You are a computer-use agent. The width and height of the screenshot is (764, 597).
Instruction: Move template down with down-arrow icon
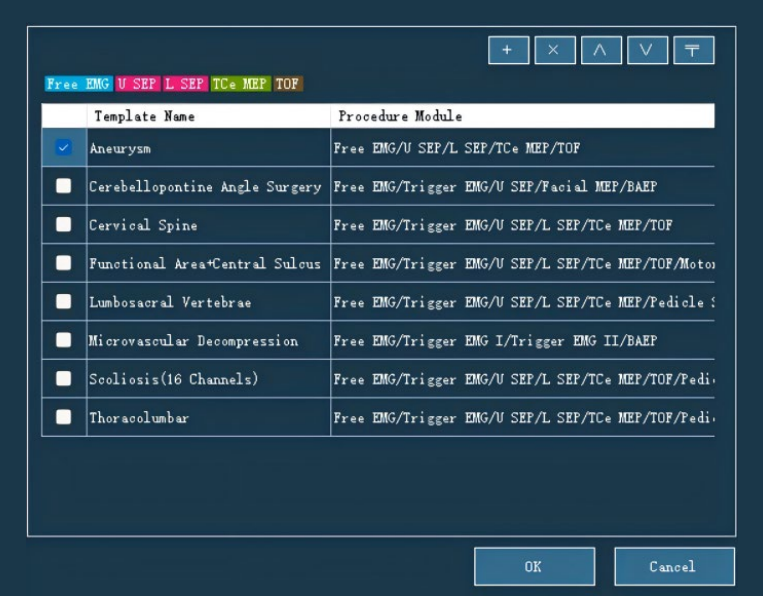coord(647,51)
